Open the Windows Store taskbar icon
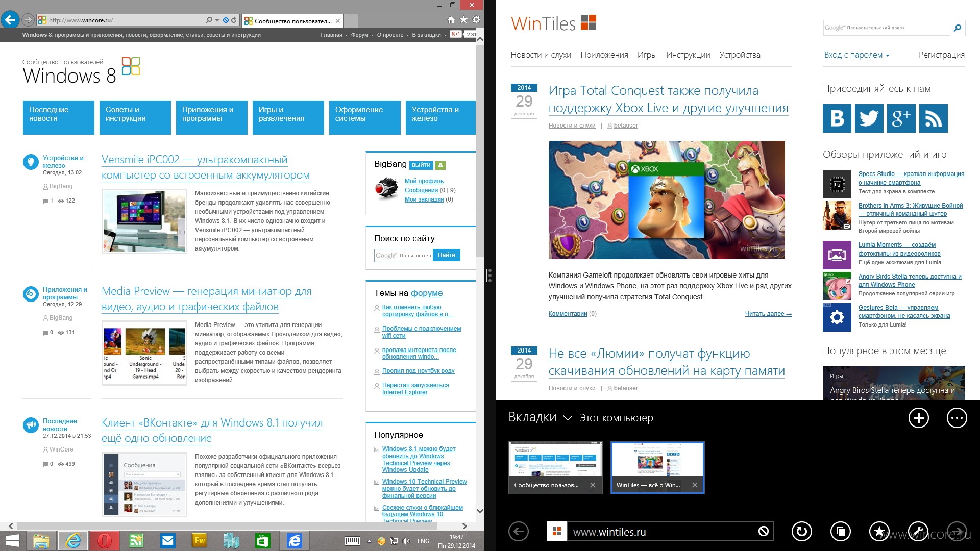The height and width of the screenshot is (551, 980). pyautogui.click(x=263, y=541)
